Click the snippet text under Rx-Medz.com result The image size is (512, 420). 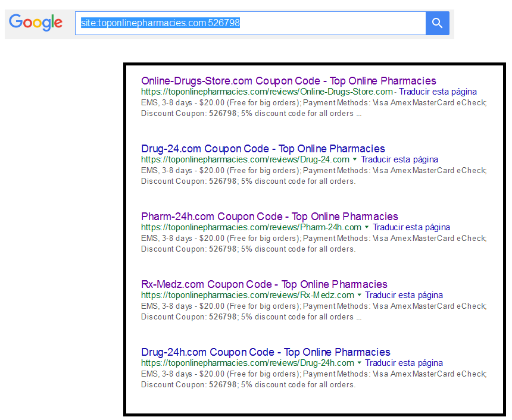[x=314, y=312]
